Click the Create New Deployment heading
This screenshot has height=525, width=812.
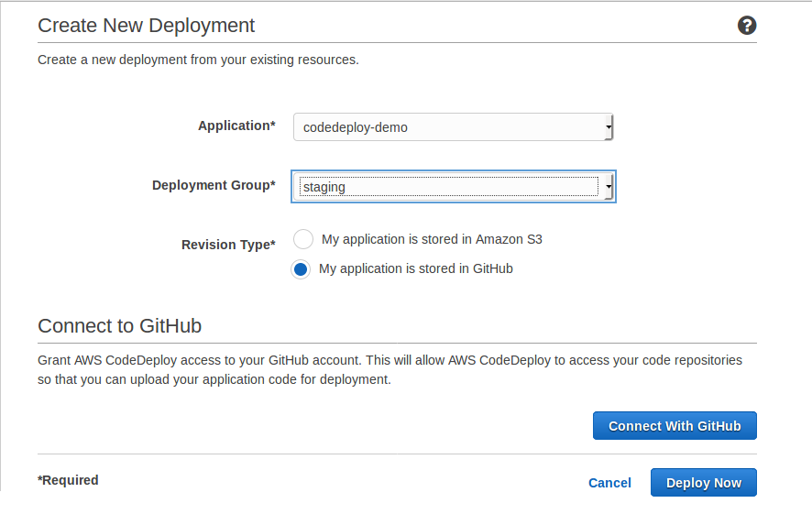(146, 26)
